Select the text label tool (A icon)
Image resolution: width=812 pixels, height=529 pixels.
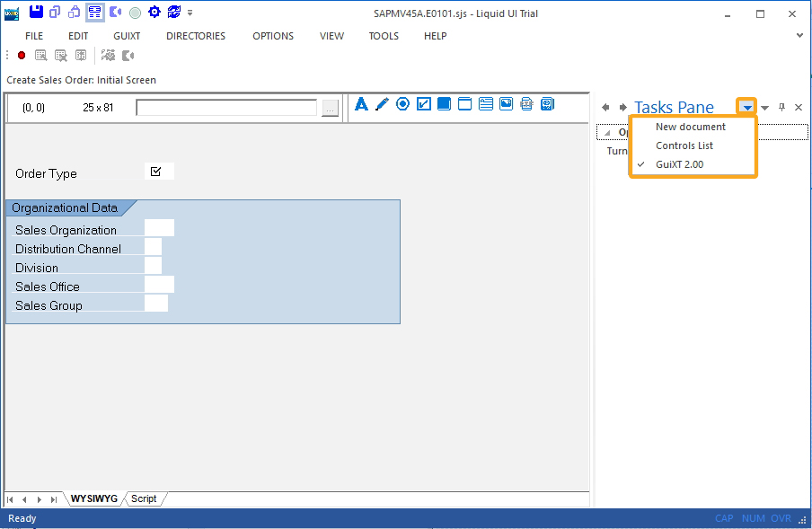pos(362,104)
